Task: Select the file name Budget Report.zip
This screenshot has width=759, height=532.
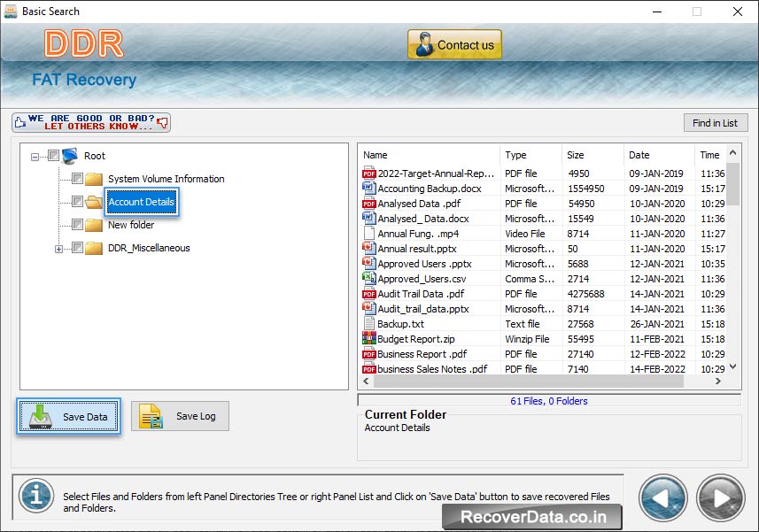Action: coord(416,339)
